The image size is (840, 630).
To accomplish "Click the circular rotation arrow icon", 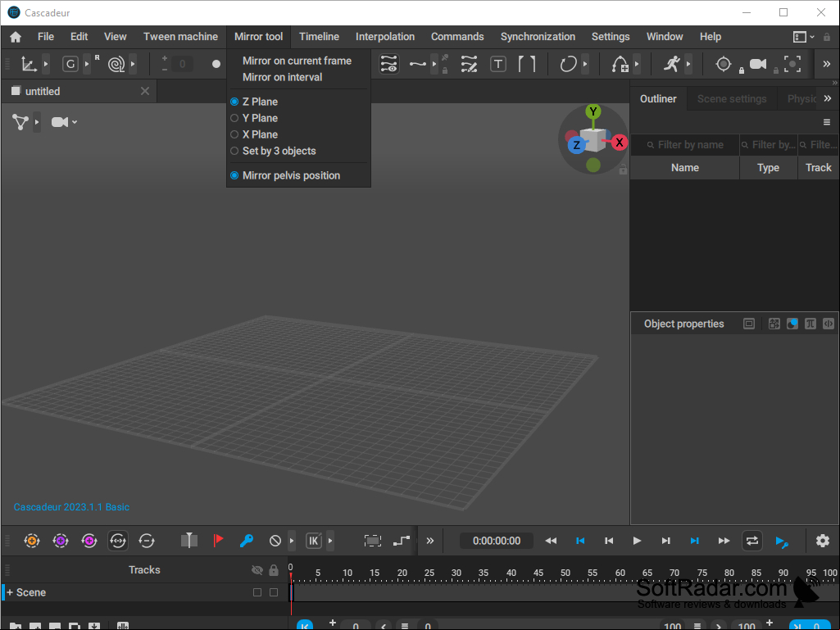I will click(x=568, y=64).
